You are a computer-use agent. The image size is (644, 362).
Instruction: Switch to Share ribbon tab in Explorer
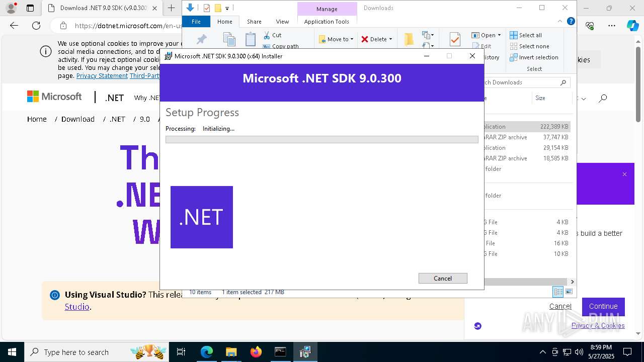click(x=254, y=22)
